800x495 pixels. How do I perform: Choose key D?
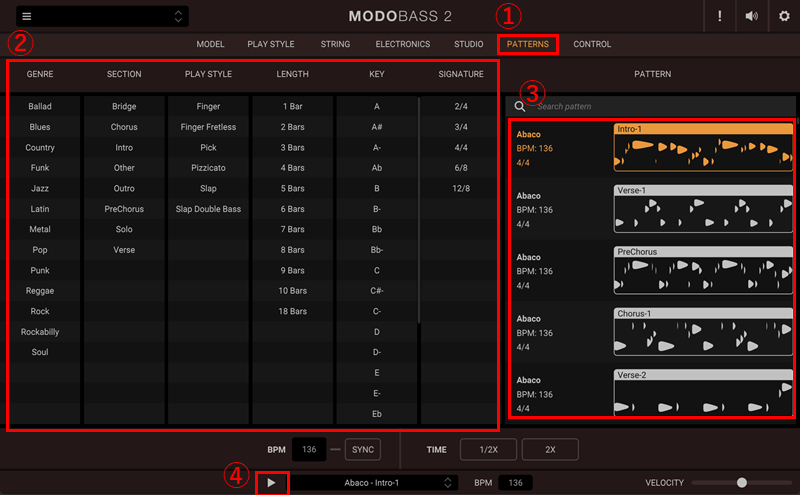(x=377, y=332)
